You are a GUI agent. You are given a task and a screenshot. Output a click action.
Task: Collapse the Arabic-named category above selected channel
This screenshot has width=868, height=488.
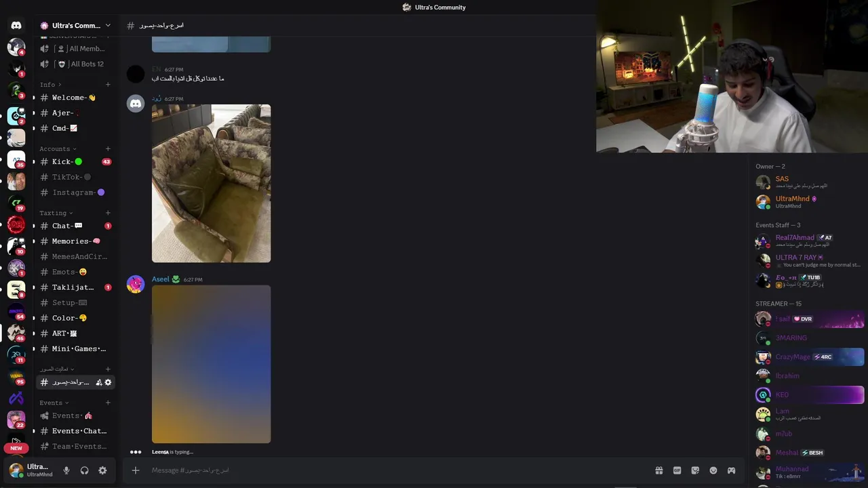[x=57, y=369]
